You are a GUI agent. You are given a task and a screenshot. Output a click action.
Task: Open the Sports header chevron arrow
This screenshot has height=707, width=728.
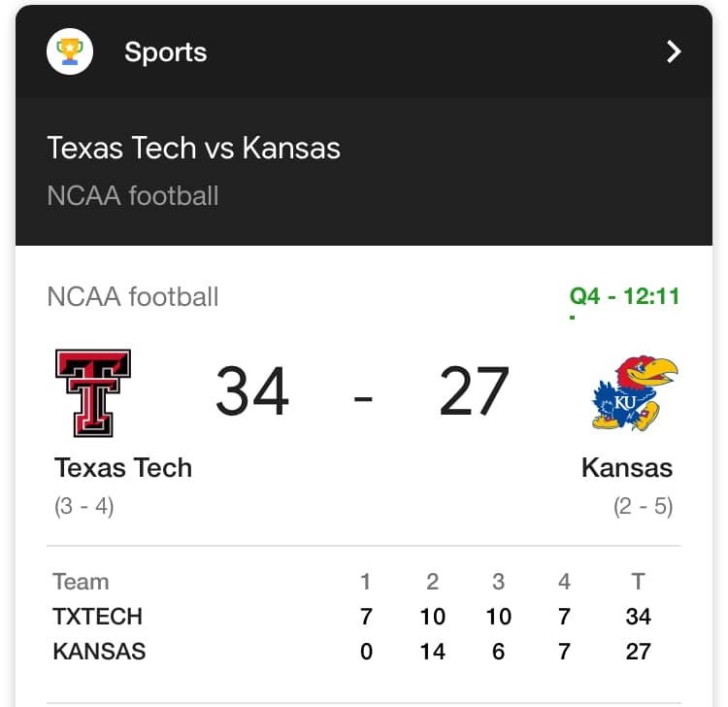[x=674, y=51]
